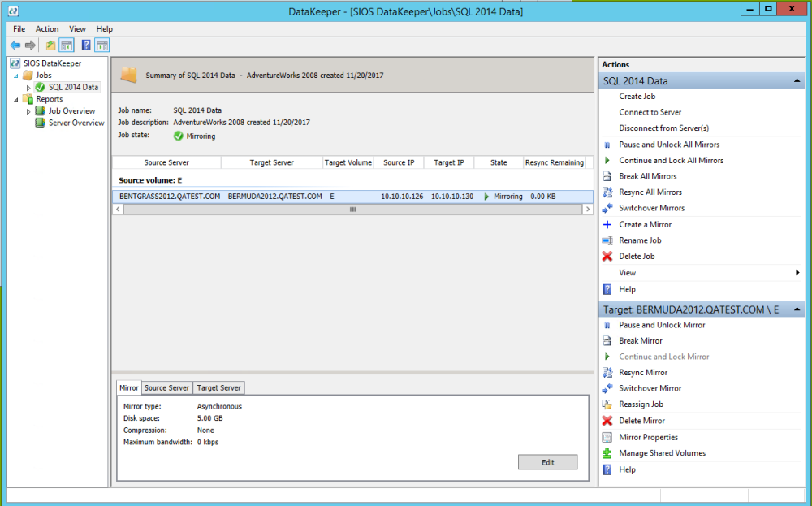Click the Resync All Mirrors icon
This screenshot has width=812, height=506.
(x=607, y=192)
